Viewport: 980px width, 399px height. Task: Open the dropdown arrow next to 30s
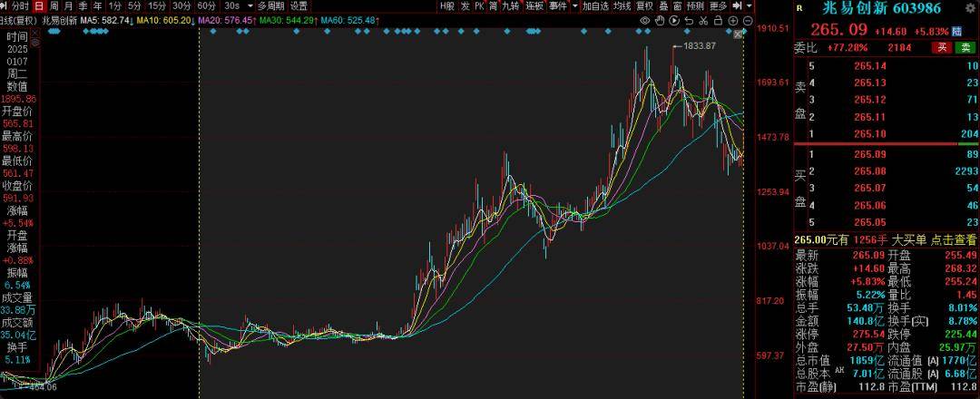(x=250, y=5)
